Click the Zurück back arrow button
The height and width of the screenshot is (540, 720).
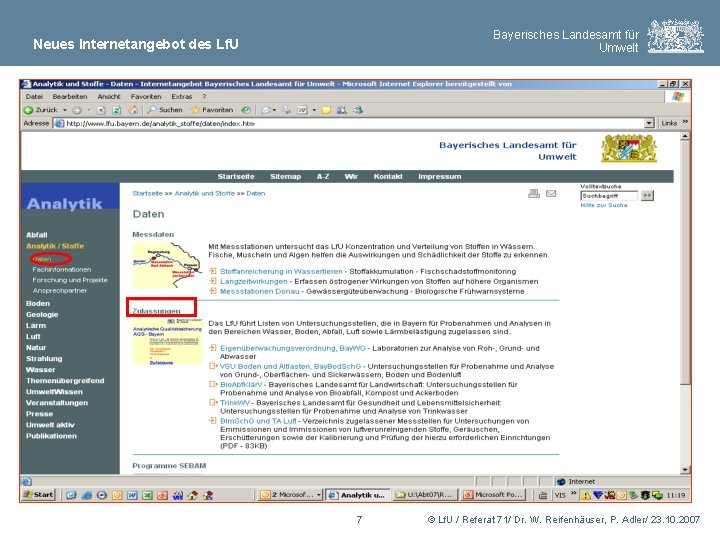click(x=40, y=110)
